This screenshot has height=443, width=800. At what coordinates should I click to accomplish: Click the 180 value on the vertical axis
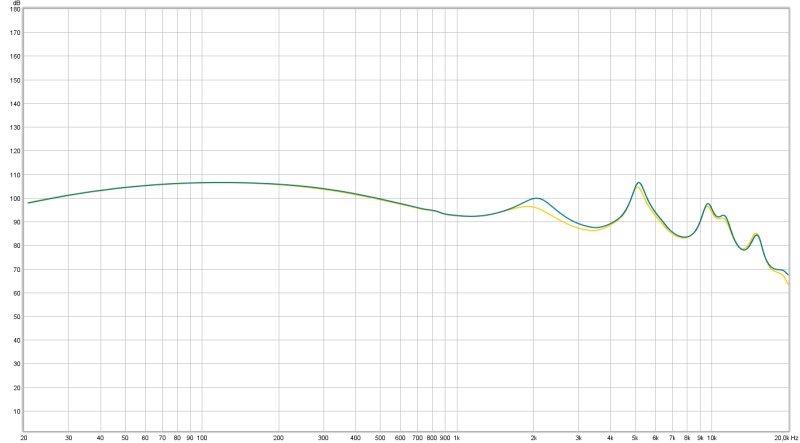tap(14, 9)
